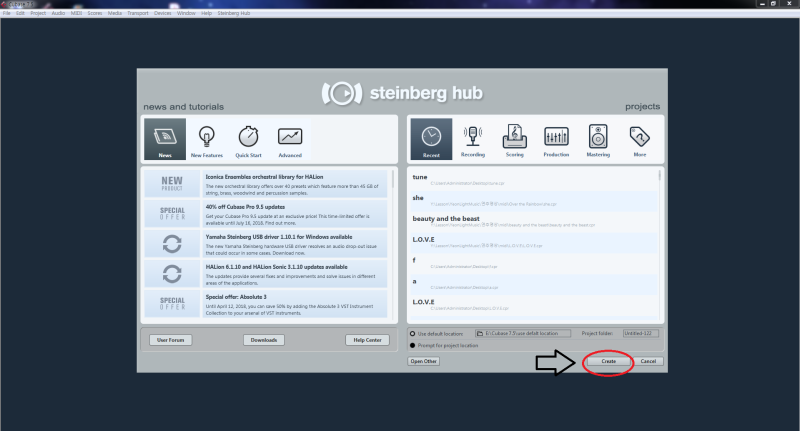800x431 pixels.
Task: Open the Help menu
Action: point(207,13)
